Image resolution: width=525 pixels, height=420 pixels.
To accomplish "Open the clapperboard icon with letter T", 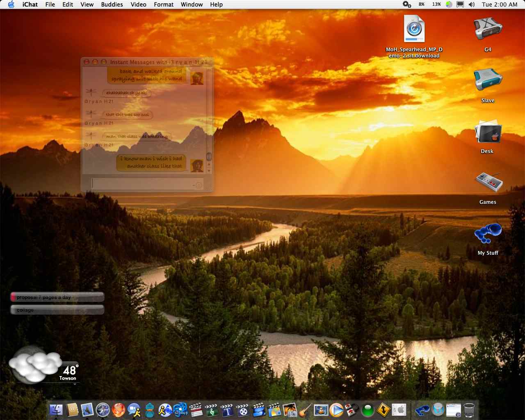I will pyautogui.click(x=227, y=409).
